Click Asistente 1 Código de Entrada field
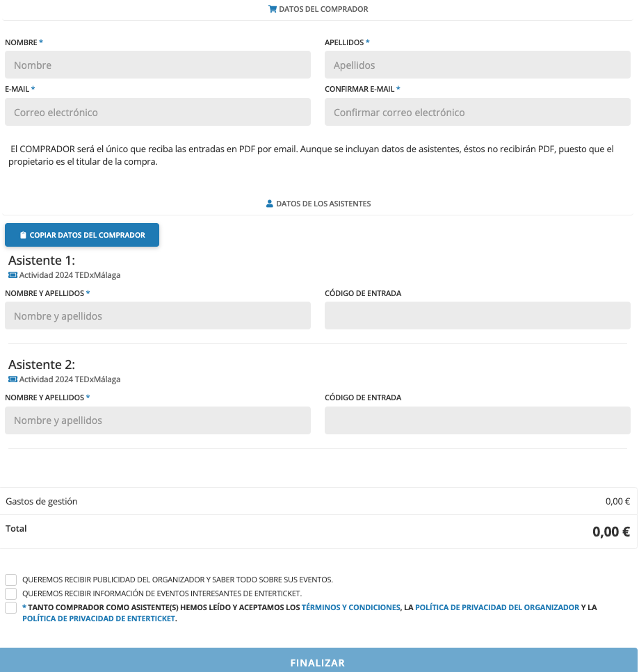Image resolution: width=639 pixels, height=672 pixels. 477,316
